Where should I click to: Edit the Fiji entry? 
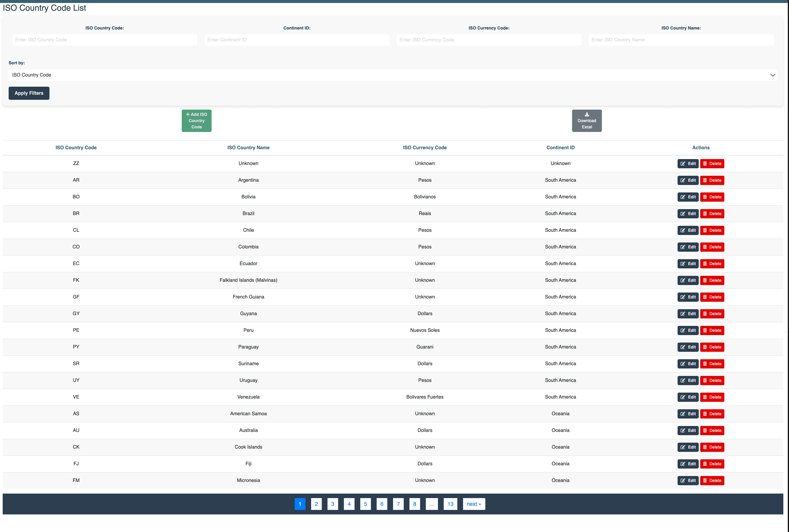coord(688,464)
